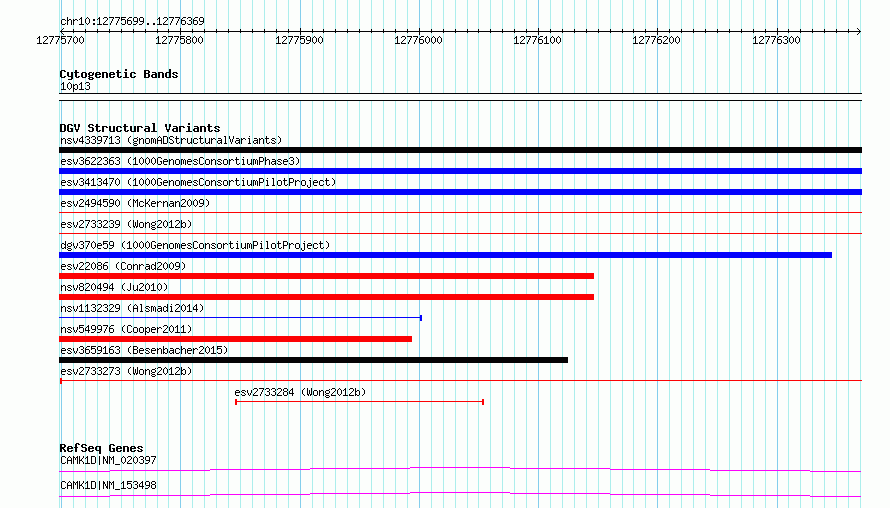Click the nsv1132329 Alsmadi2014 label
Image resolution: width=890 pixels, height=508 pixels.
coord(132,308)
